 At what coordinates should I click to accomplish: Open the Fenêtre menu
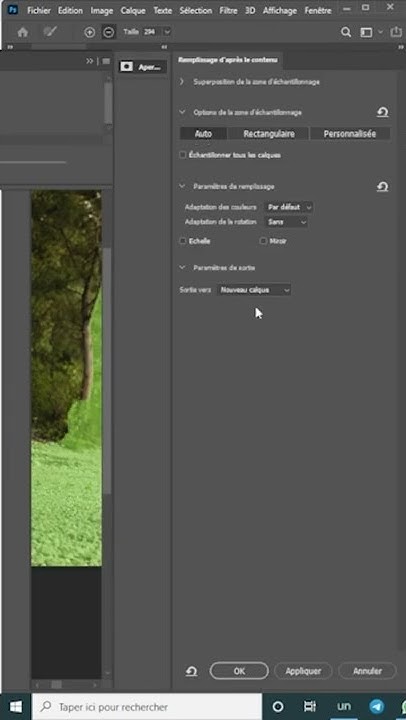(318, 10)
